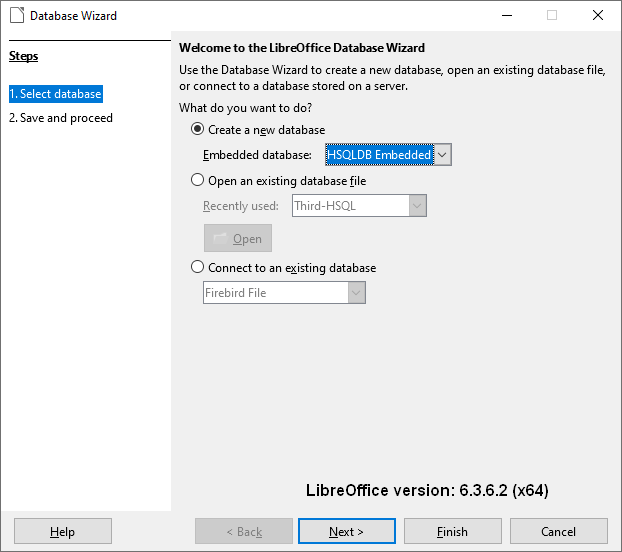
Task: Click the Finish button
Action: 452,532
